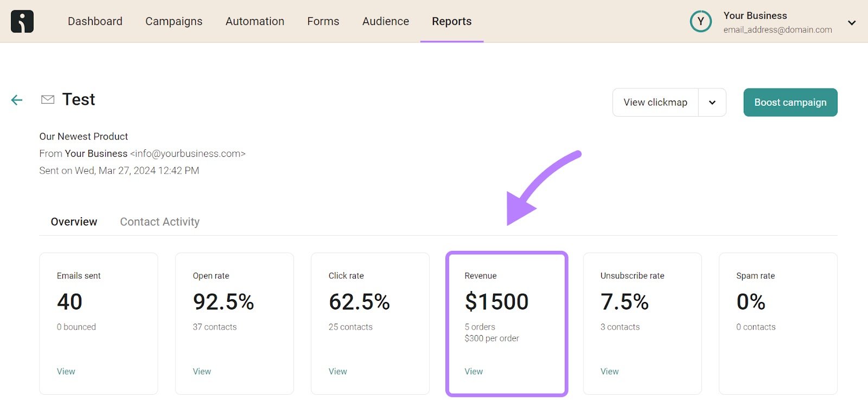Open View link under Unsubscribe rate
Image resolution: width=868 pixels, height=410 pixels.
(609, 371)
